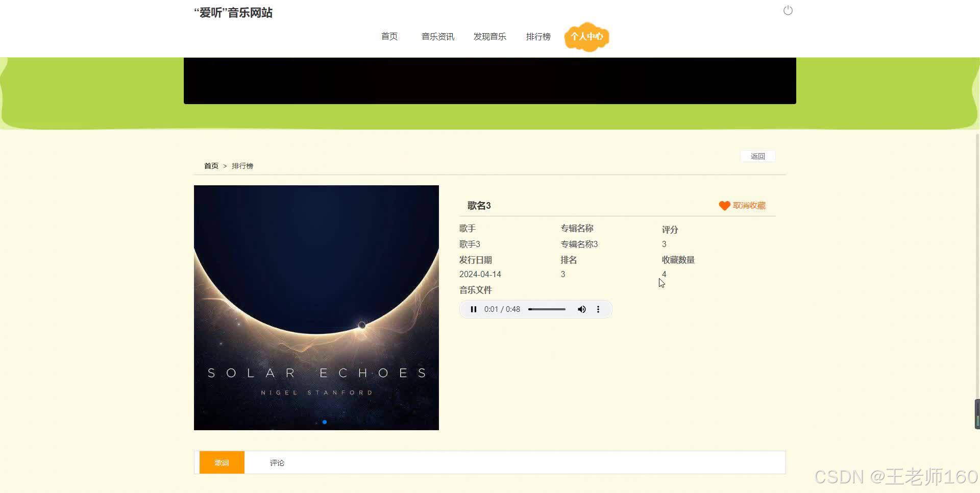Click the orange heart favorite icon
Viewport: 980px width, 493px height.
coord(724,206)
